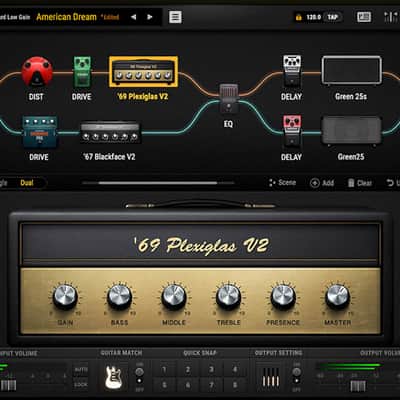Click the input volume slider handle
This screenshot has height=400, width=400.
click(8, 385)
